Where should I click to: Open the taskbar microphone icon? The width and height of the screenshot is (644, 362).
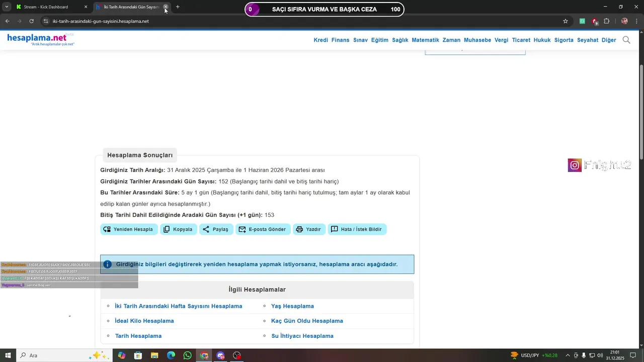point(584,355)
